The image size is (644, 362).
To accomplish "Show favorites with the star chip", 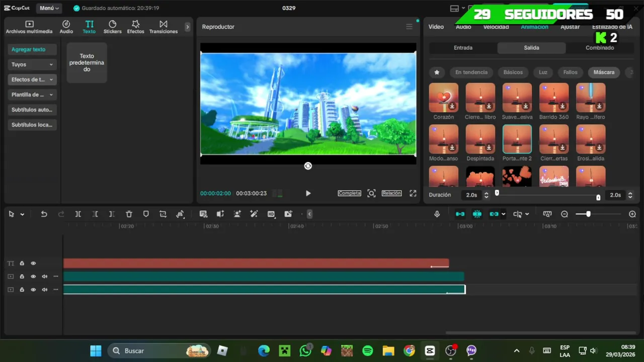I will point(437,72).
